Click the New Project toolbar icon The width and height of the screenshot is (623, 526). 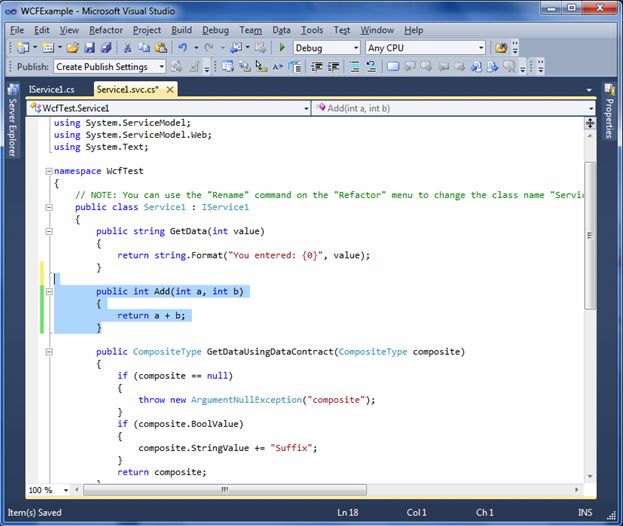(x=21, y=48)
